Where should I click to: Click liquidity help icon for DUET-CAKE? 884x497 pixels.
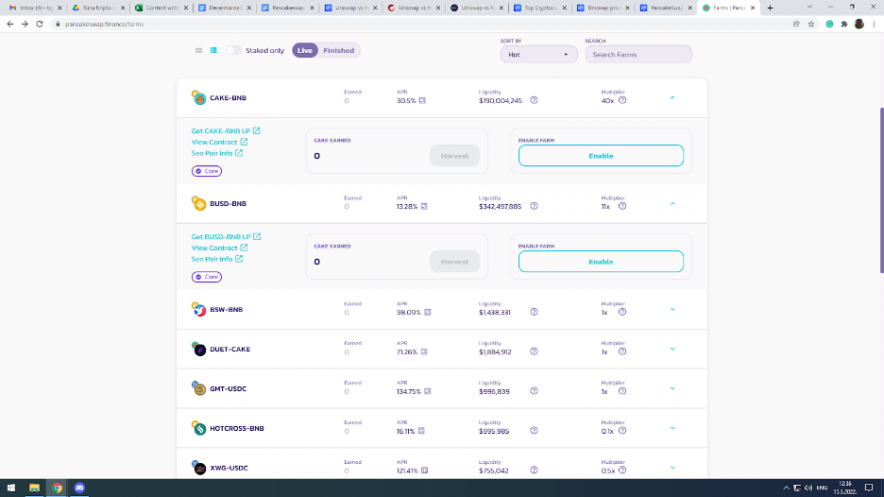tap(534, 352)
